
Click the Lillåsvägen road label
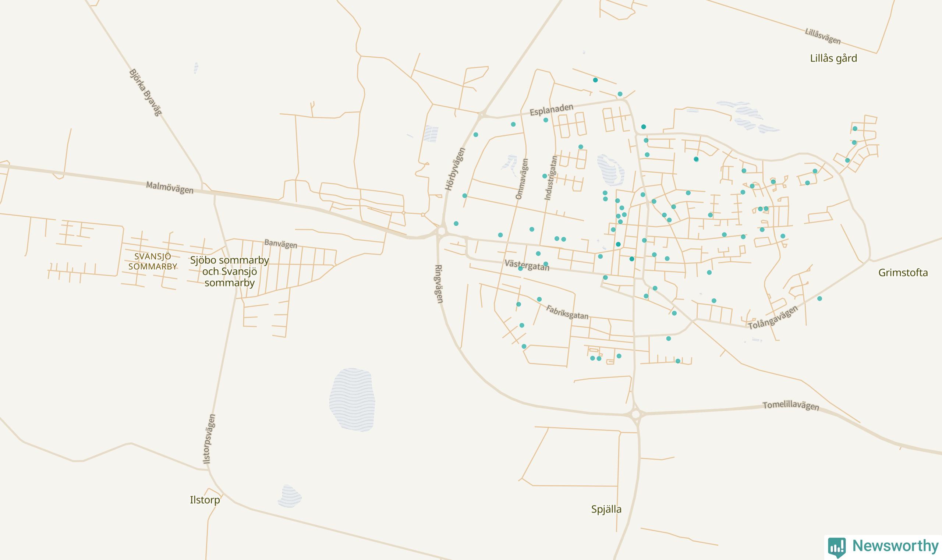click(823, 36)
